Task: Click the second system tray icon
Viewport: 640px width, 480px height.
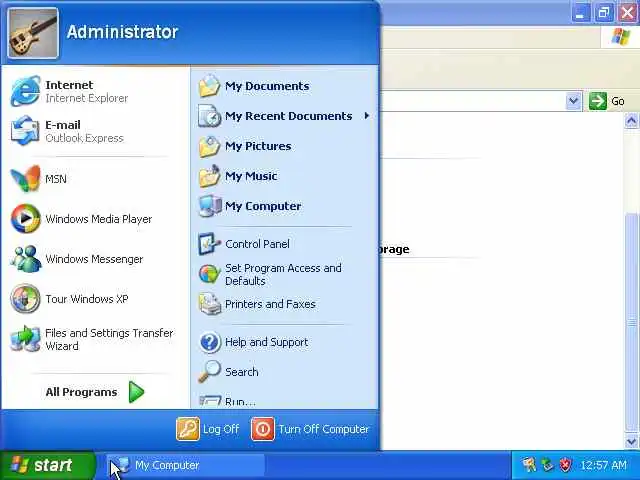Action: click(547, 465)
